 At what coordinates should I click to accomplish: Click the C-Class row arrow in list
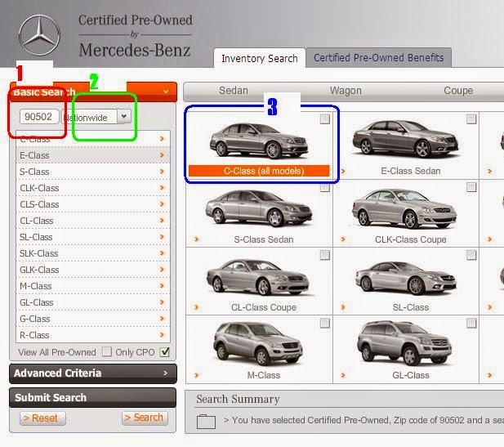tap(162, 139)
